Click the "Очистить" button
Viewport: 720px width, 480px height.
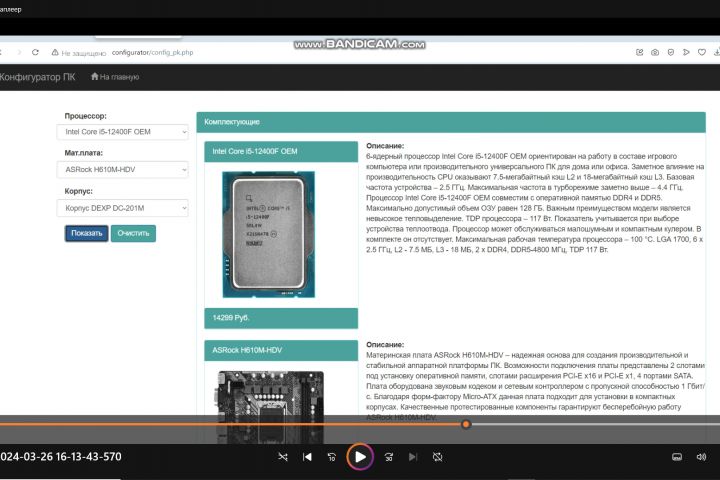click(x=133, y=233)
